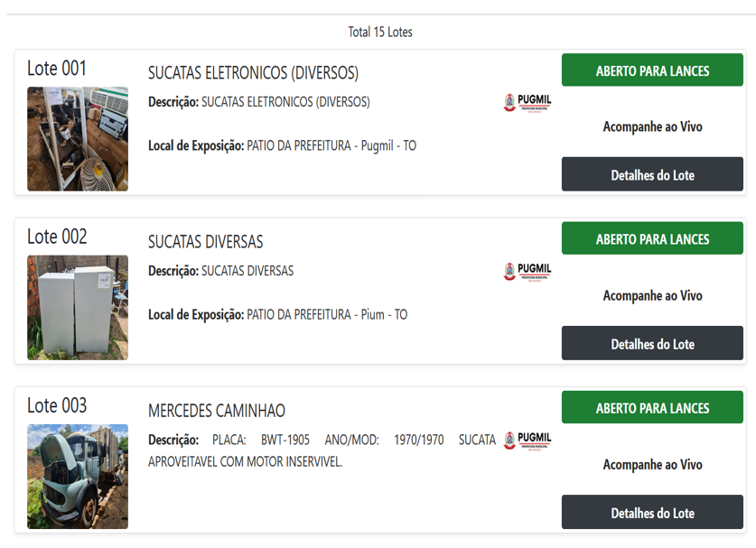Click the 'MERCEDES CAMINHAO' lot title
Screen dimensions: 756x548
(x=217, y=411)
